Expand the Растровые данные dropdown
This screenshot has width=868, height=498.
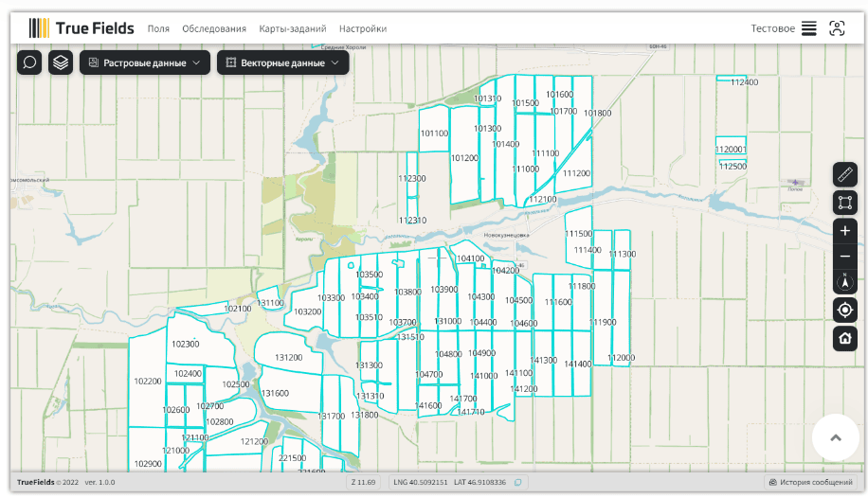pyautogui.click(x=144, y=62)
